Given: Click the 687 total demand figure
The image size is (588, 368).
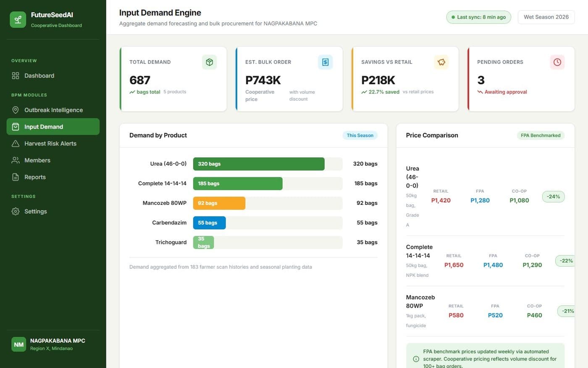Looking at the screenshot, I should tap(140, 80).
